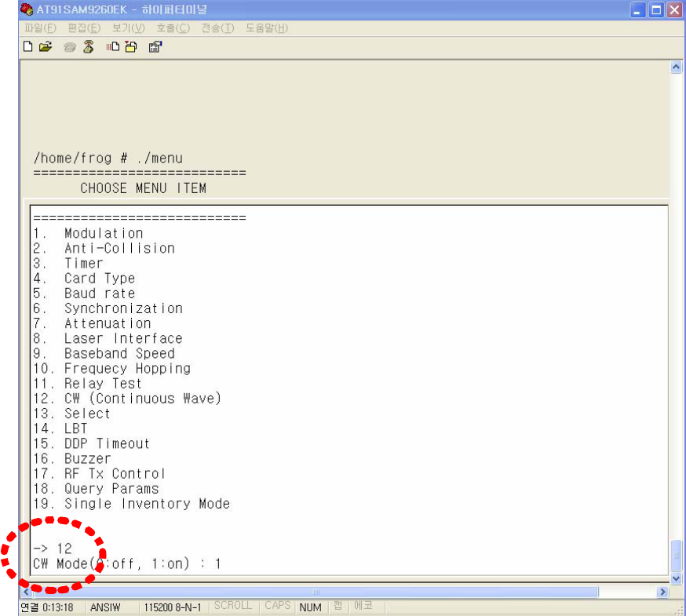The width and height of the screenshot is (686, 616).
Task: Minimize the HyperTerminal window
Action: (x=637, y=9)
